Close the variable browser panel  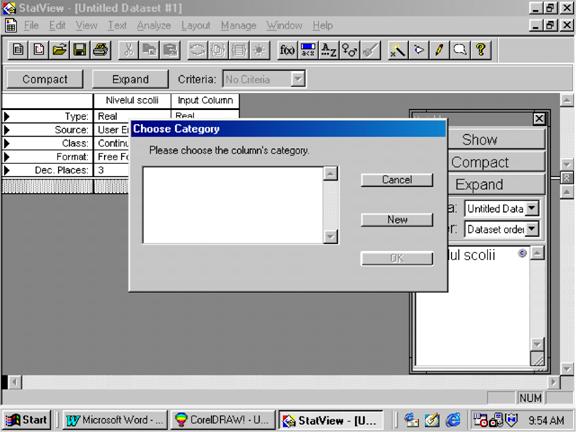[x=539, y=118]
